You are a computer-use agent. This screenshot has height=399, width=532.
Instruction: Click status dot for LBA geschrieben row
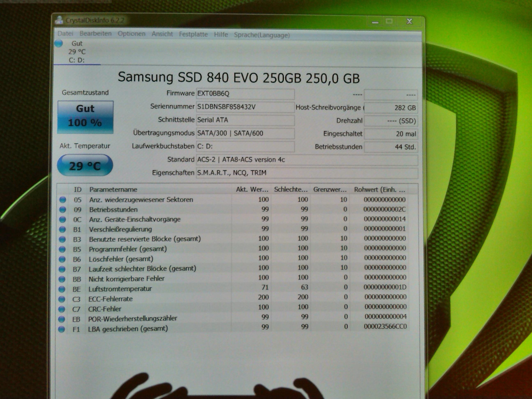tap(62, 329)
